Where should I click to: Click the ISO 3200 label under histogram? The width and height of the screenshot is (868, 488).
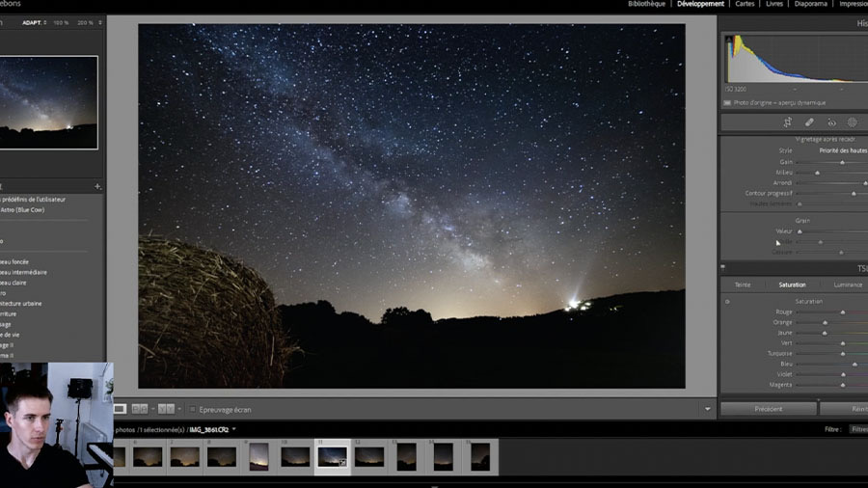(736, 89)
